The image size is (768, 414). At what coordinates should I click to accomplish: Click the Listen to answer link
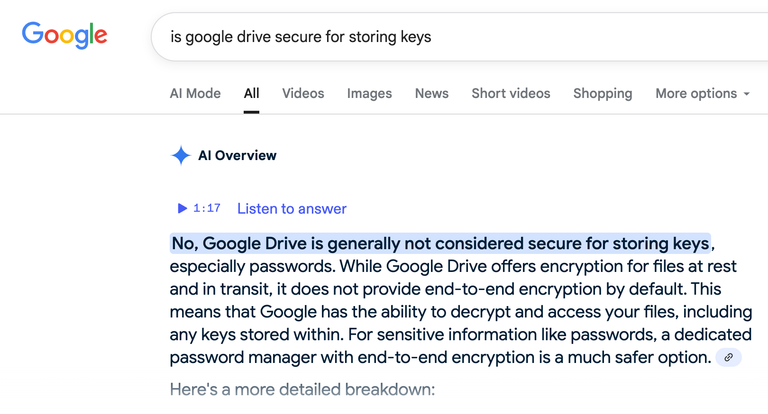[x=291, y=209]
